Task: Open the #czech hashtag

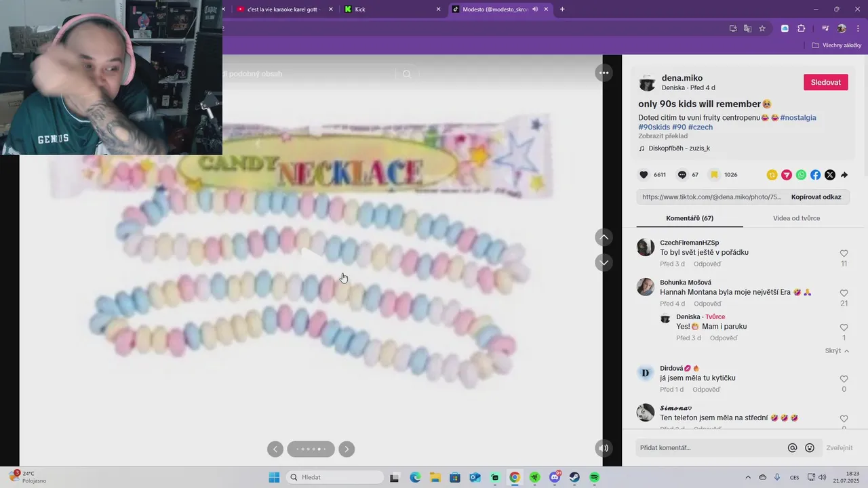Action: tap(701, 127)
